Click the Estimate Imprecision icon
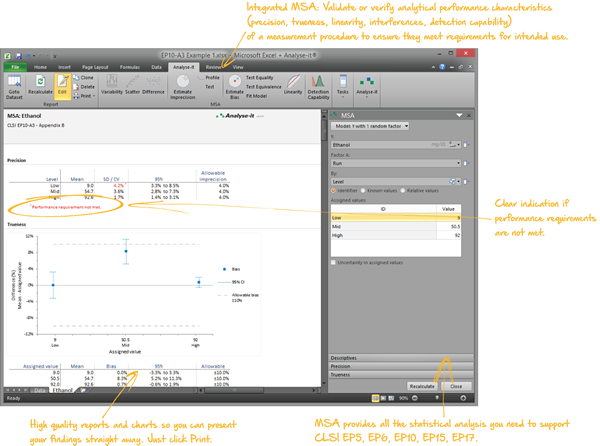600x446 pixels. [183, 87]
